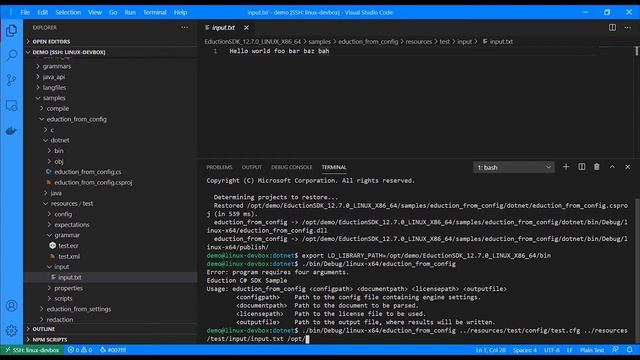This screenshot has height=360, width=640.
Task: Collapse the samples folder
Action: pyautogui.click(x=54, y=98)
